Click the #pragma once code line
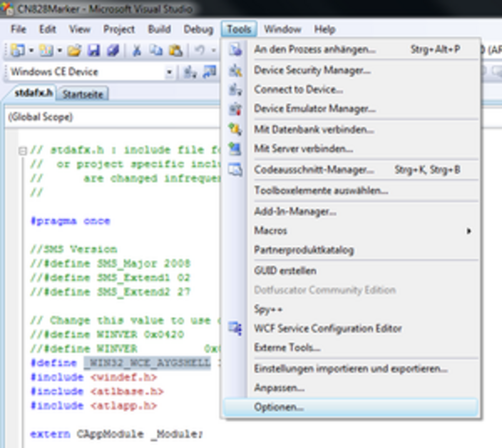The image size is (502, 448). tap(70, 221)
